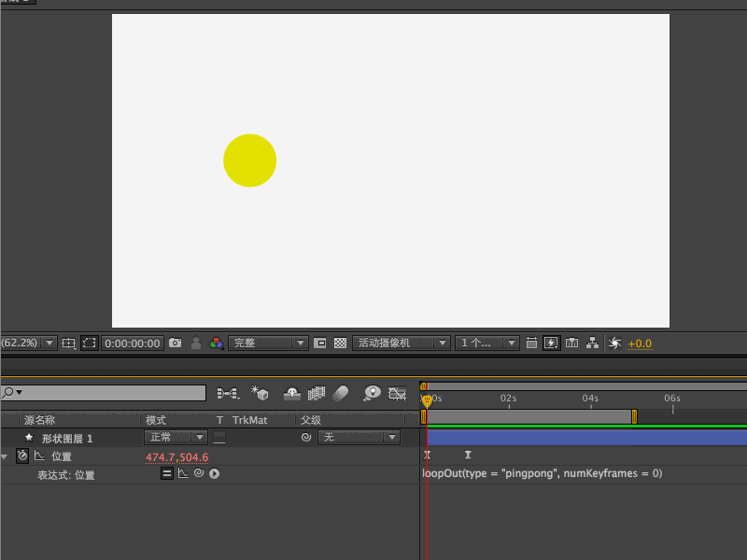This screenshot has width=747, height=560.
Task: Open the expression language menu arrow
Action: (x=215, y=473)
